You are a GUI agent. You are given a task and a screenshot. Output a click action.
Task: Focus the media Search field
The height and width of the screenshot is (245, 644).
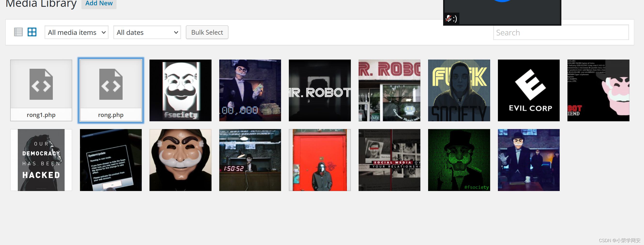pyautogui.click(x=561, y=32)
